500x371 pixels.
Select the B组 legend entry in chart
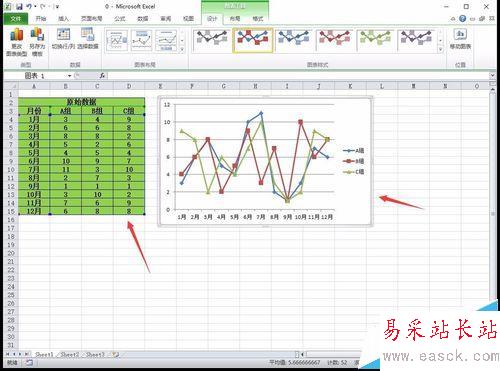(354, 161)
